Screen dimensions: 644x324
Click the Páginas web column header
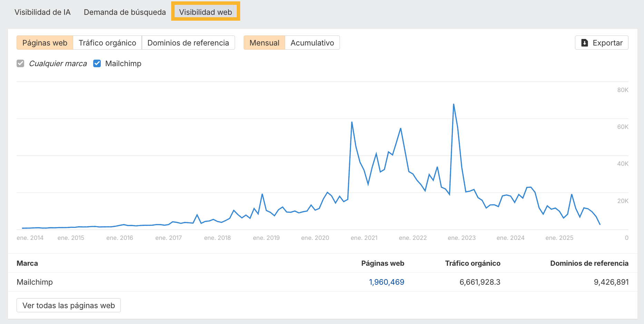click(x=382, y=263)
